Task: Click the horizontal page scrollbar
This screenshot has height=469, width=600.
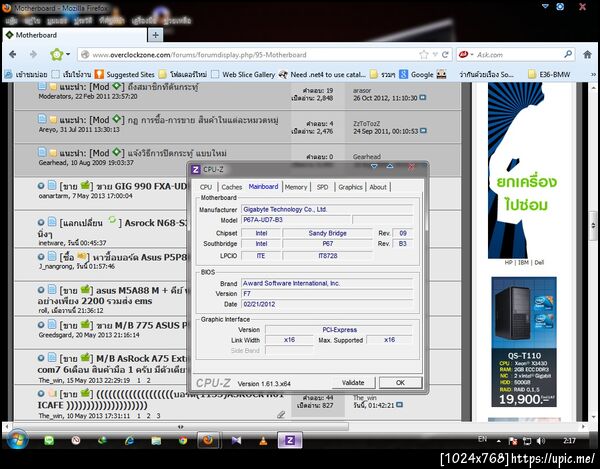Action: pos(181,426)
